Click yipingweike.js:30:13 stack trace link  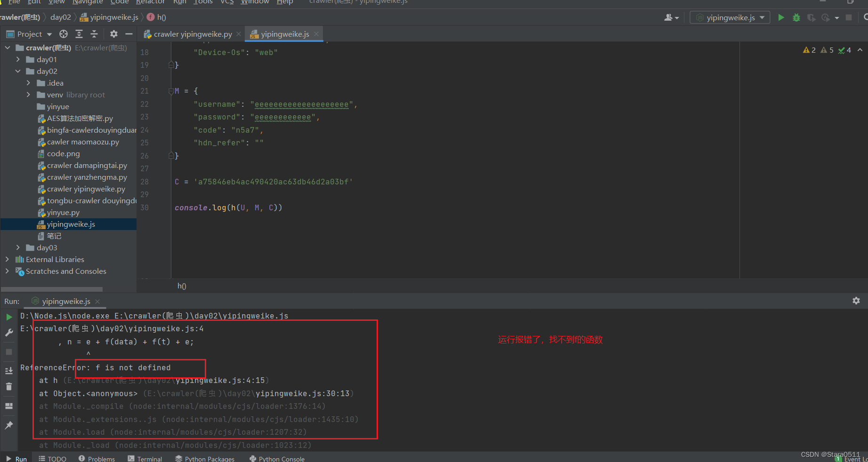[x=302, y=393]
